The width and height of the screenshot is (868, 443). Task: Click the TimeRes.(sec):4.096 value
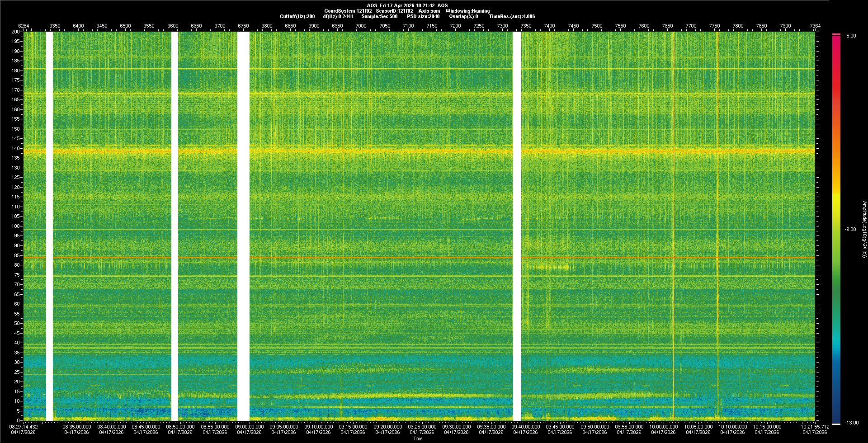[512, 17]
